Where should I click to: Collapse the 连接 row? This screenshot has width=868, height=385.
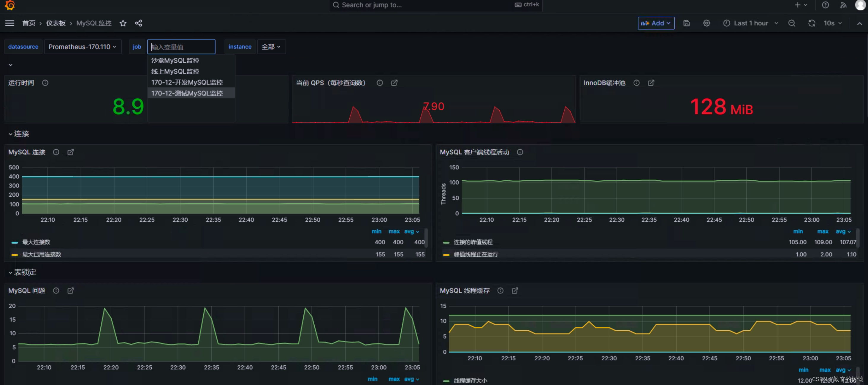tap(19, 134)
